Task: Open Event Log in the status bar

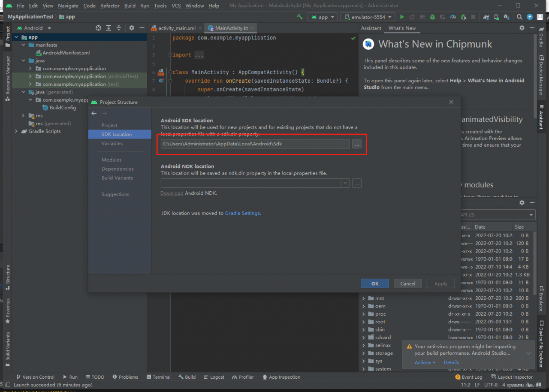Action: [x=469, y=377]
